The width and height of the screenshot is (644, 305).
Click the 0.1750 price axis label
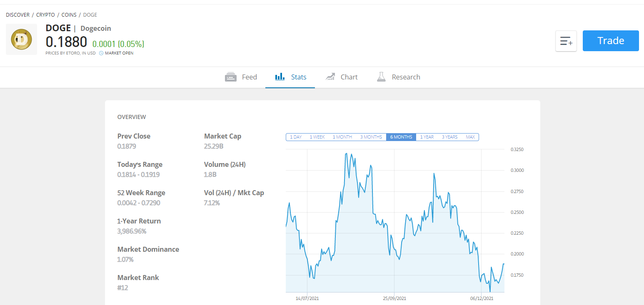click(517, 275)
